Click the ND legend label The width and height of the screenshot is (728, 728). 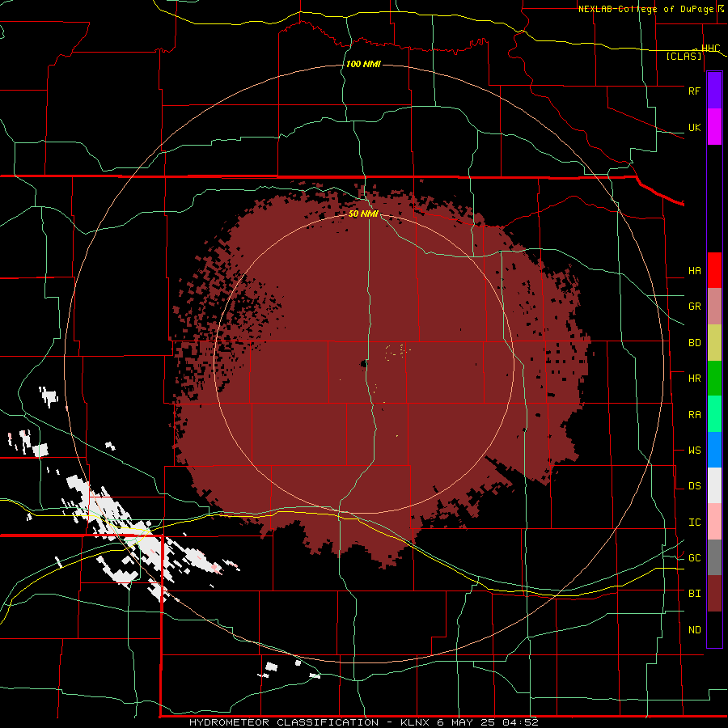point(694,630)
